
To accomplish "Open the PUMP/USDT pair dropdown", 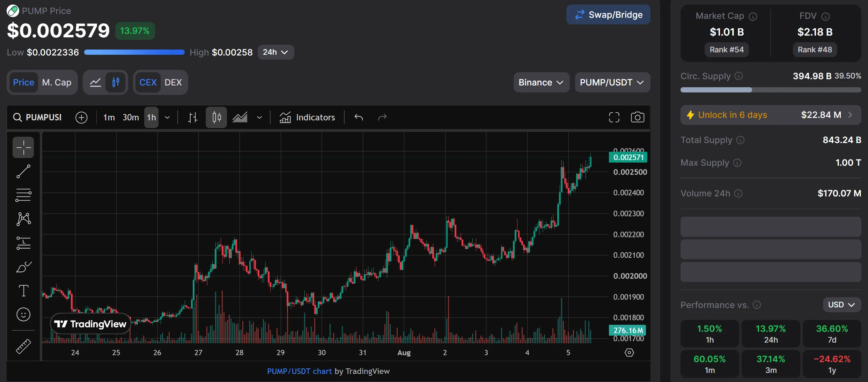I will 612,82.
